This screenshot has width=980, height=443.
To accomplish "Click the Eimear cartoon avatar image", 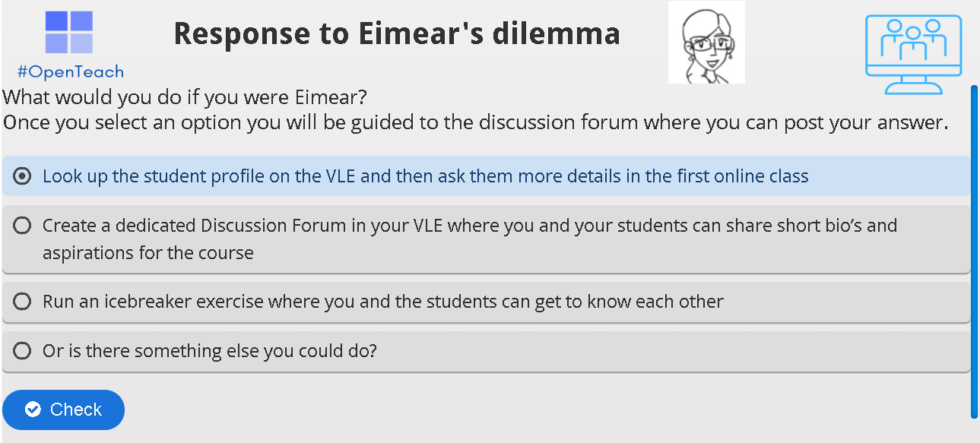I will pos(706,43).
